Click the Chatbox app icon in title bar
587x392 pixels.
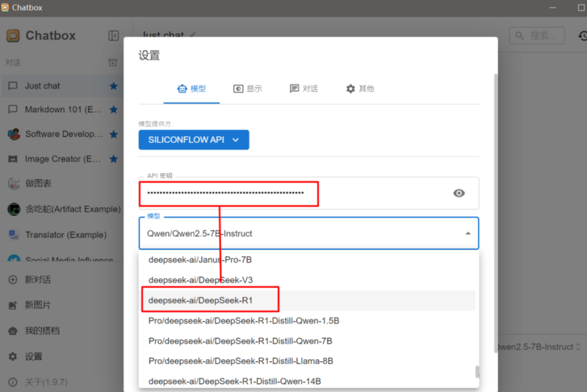(5, 8)
